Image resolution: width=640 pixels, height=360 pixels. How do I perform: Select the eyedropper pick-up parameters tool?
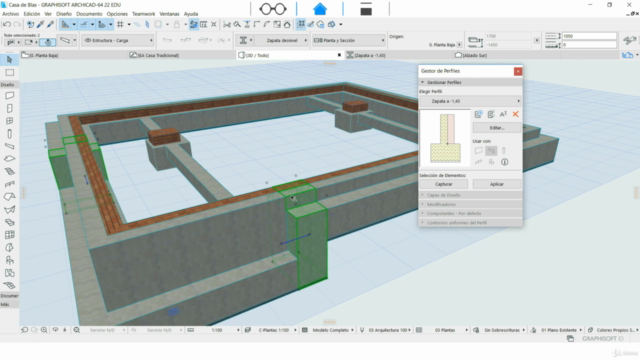click(40, 24)
